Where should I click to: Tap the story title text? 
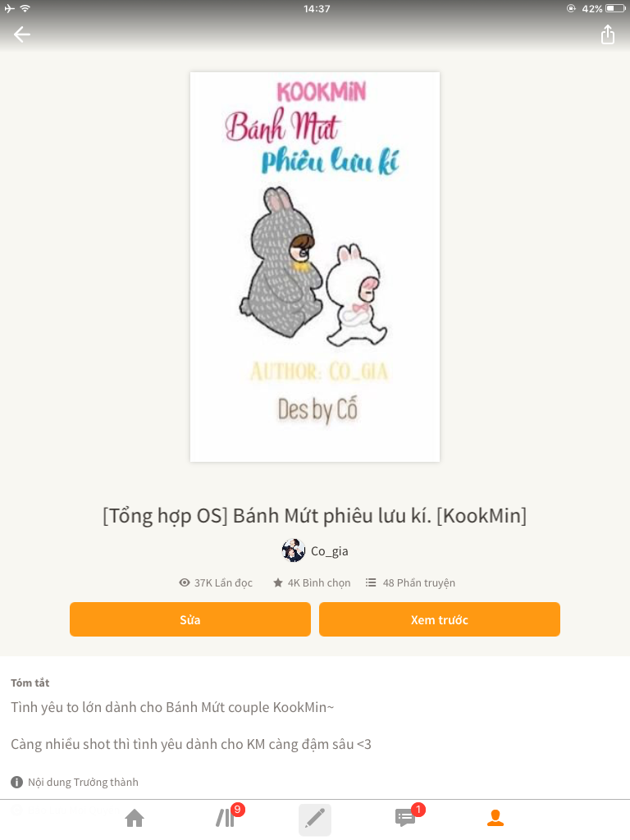[315, 516]
